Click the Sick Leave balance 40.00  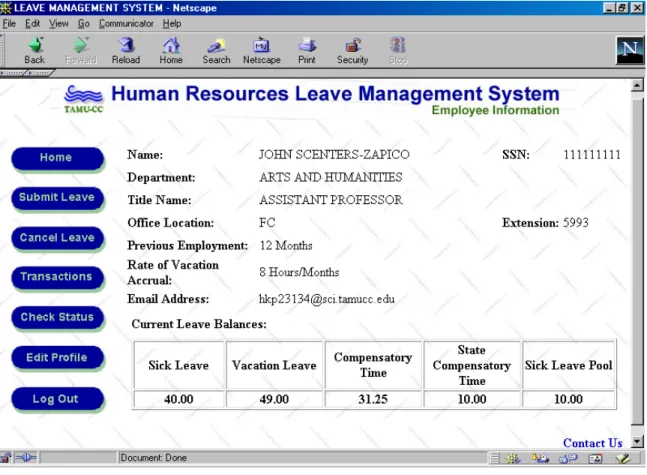(x=179, y=399)
